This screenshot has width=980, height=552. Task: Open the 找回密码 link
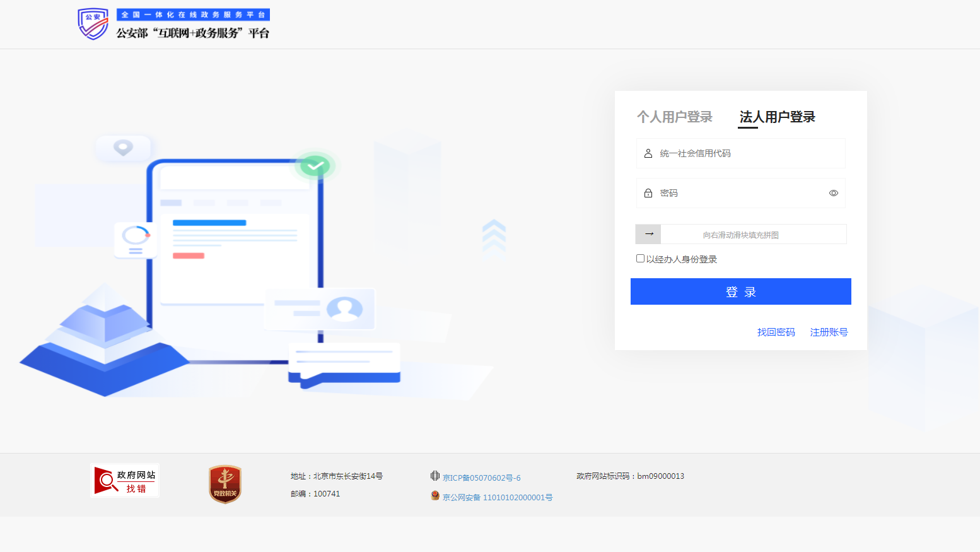point(776,332)
